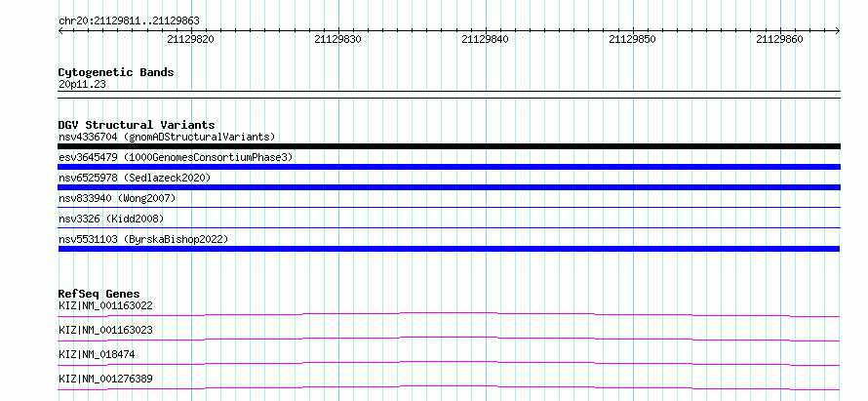The image size is (868, 401).
Task: Open transcript KIZ|NM_001163022 label
Action: tap(105, 305)
